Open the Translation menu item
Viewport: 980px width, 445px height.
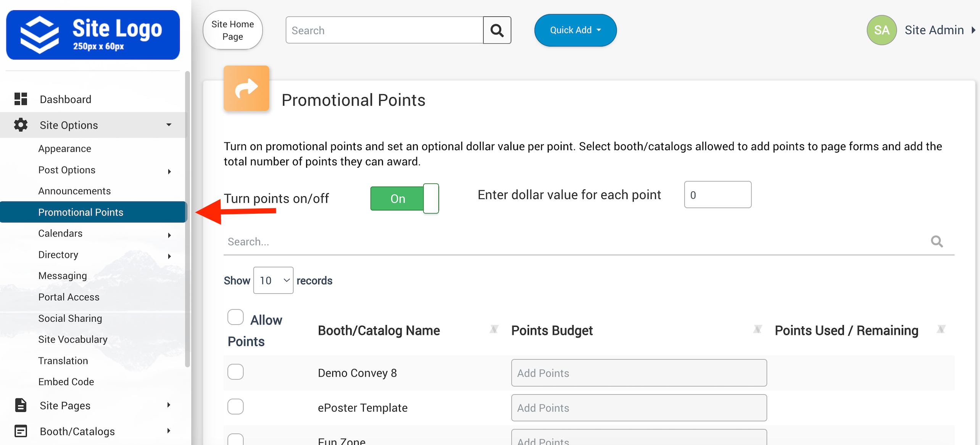[63, 361]
